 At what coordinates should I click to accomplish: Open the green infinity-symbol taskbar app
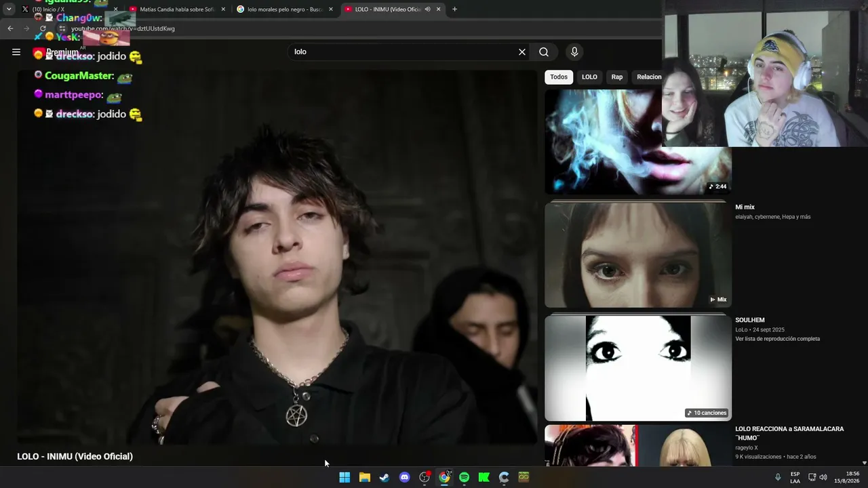tap(524, 477)
